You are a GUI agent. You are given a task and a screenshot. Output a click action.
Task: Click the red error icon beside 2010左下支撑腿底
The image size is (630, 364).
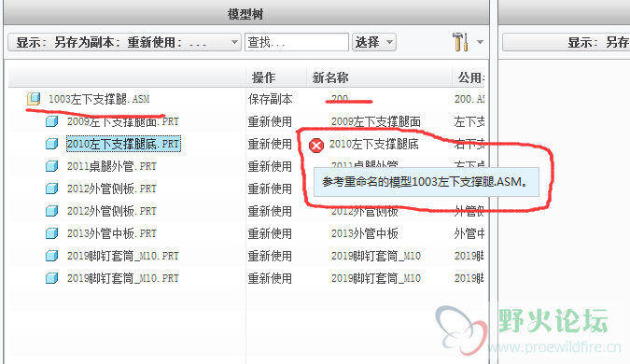point(316,145)
